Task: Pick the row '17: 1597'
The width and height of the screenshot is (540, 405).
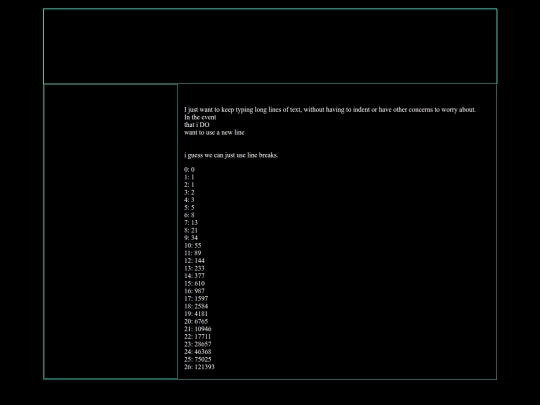Action: 196,299
